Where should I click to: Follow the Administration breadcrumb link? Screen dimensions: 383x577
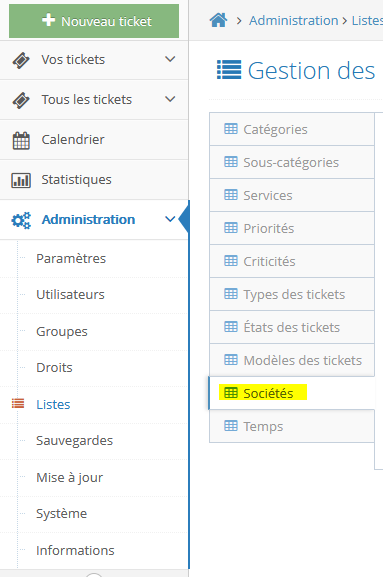(294, 21)
